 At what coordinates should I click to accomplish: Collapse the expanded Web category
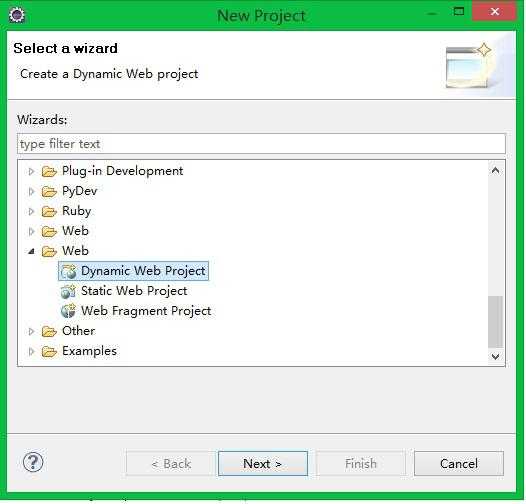(31, 251)
